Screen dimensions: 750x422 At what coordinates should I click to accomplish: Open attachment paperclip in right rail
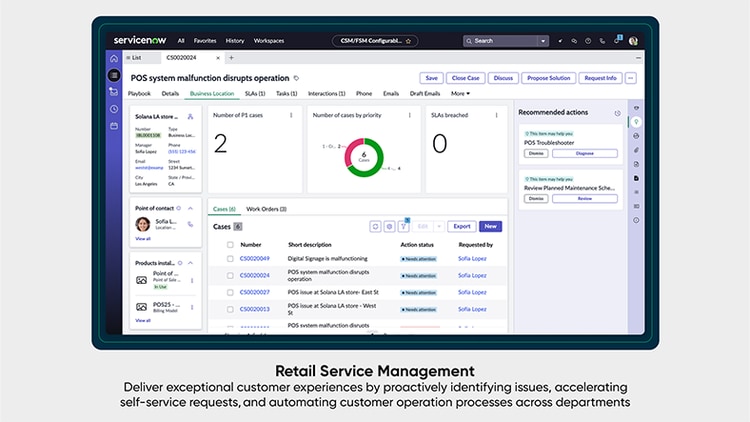point(636,150)
